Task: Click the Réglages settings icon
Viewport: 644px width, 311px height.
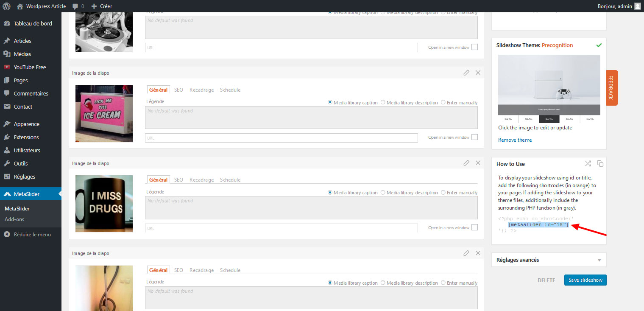Action: [x=7, y=177]
